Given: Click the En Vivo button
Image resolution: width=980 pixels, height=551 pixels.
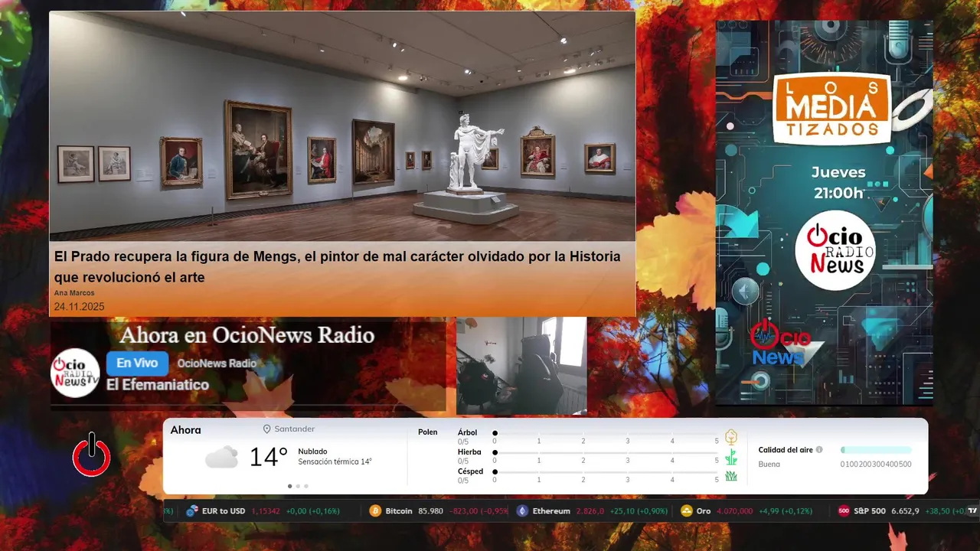Looking at the screenshot, I should (137, 364).
